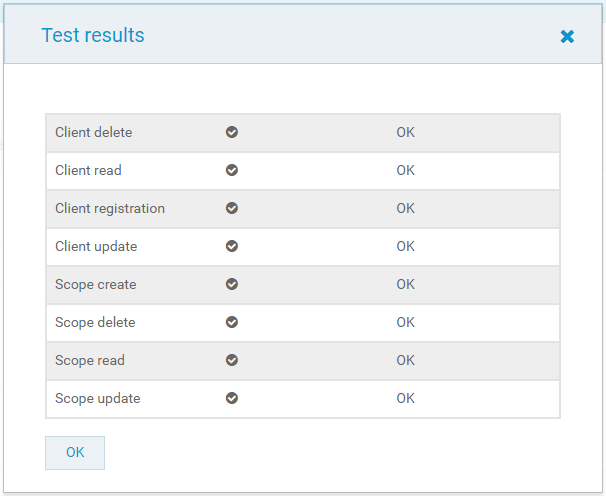Screen dimensions: 606x496
Task: Click the Test results dialog title
Action: pyautogui.click(x=93, y=35)
